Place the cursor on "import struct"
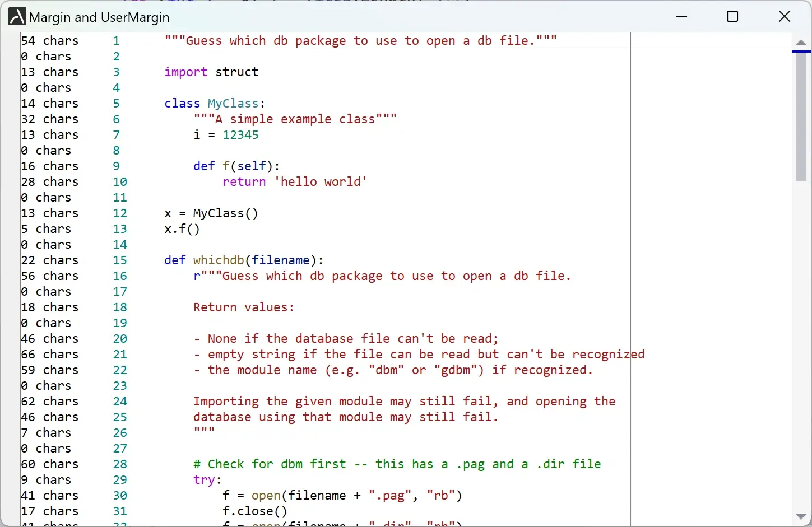This screenshot has width=812, height=527. click(x=211, y=72)
